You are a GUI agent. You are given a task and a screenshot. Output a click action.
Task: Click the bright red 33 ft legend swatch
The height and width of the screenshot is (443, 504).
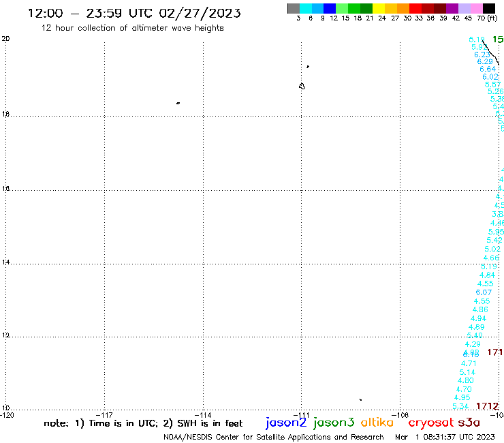coord(415,8)
